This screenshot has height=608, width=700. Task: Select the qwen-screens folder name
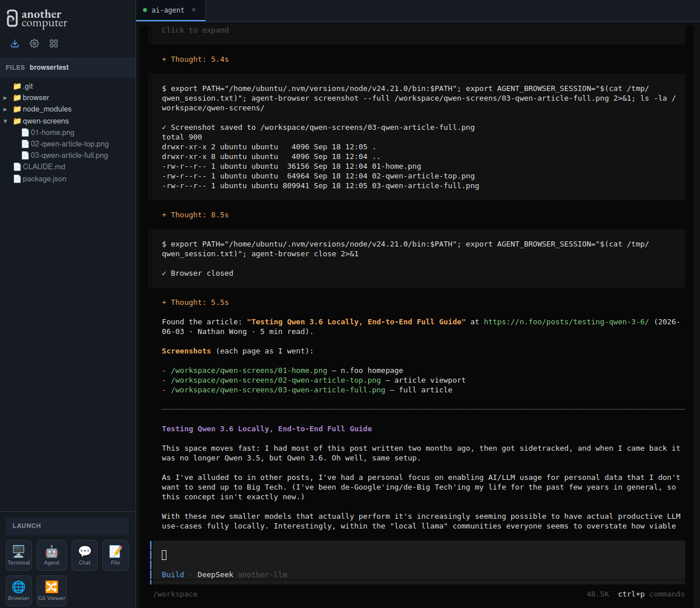(46, 121)
